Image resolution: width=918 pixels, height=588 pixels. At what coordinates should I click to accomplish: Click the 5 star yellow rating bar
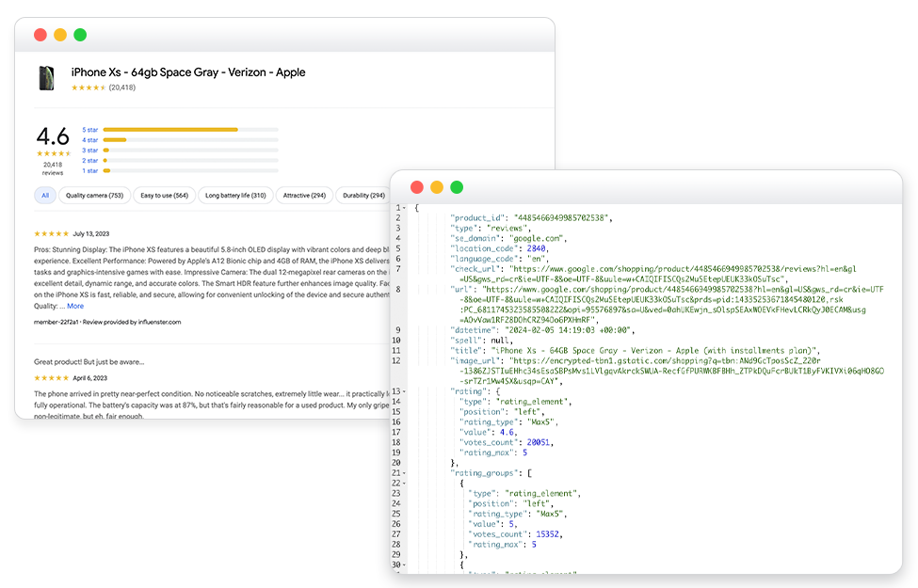170,130
